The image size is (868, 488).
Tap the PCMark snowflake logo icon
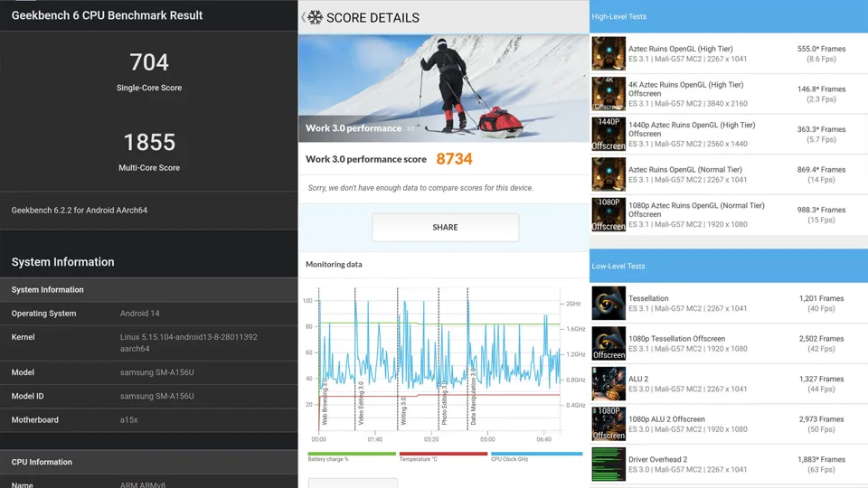[x=316, y=17]
